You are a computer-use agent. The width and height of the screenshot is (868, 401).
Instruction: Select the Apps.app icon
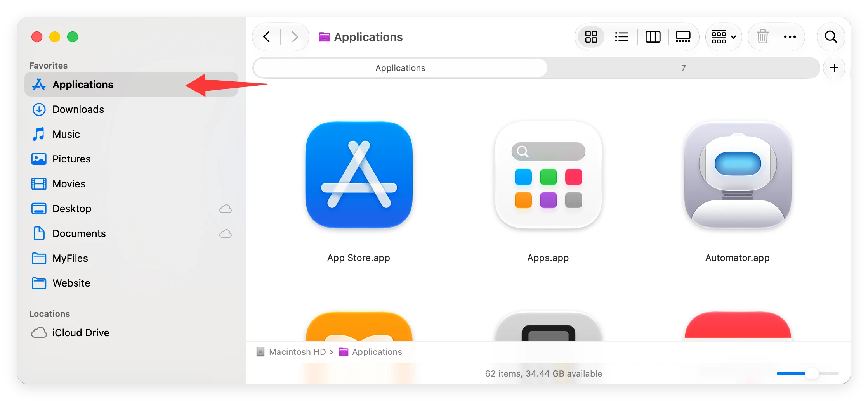[x=548, y=175]
